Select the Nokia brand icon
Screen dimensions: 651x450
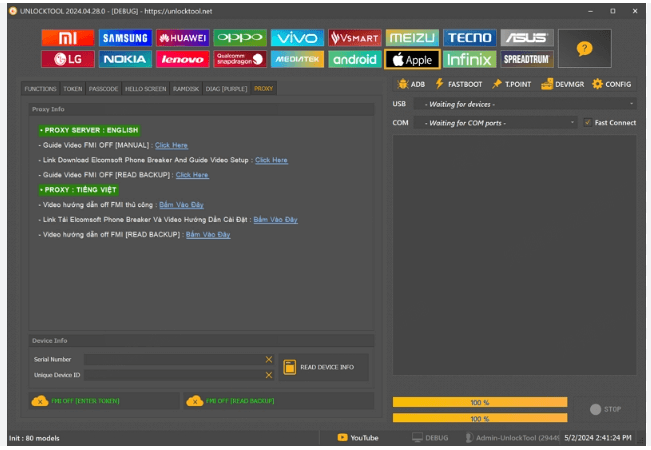click(x=125, y=59)
